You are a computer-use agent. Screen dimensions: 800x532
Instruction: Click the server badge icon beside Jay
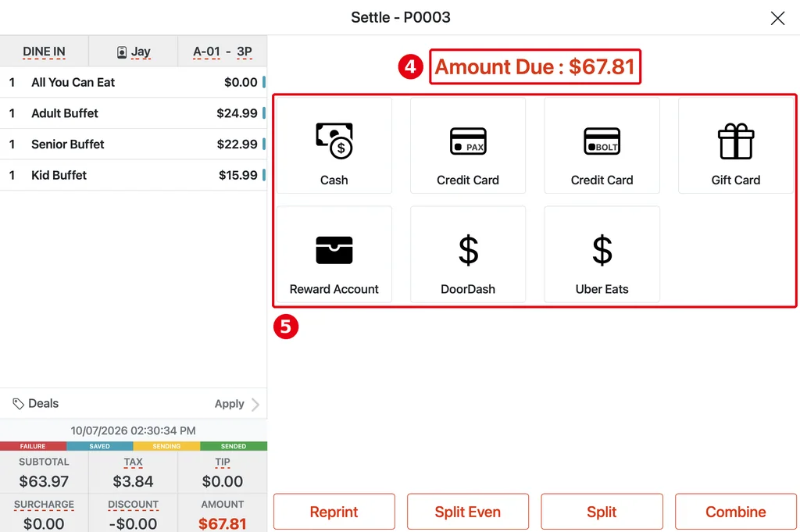[x=122, y=52]
